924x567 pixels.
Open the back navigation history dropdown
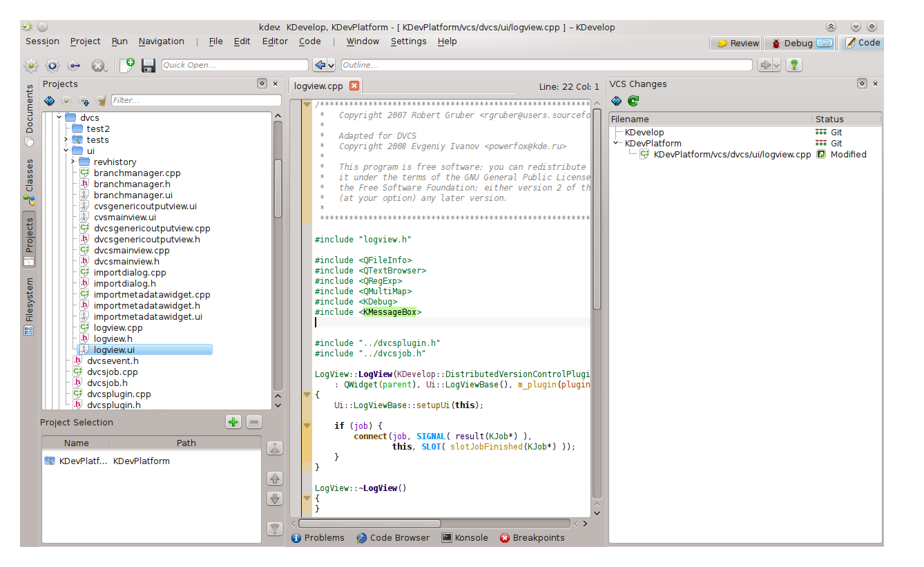331,65
